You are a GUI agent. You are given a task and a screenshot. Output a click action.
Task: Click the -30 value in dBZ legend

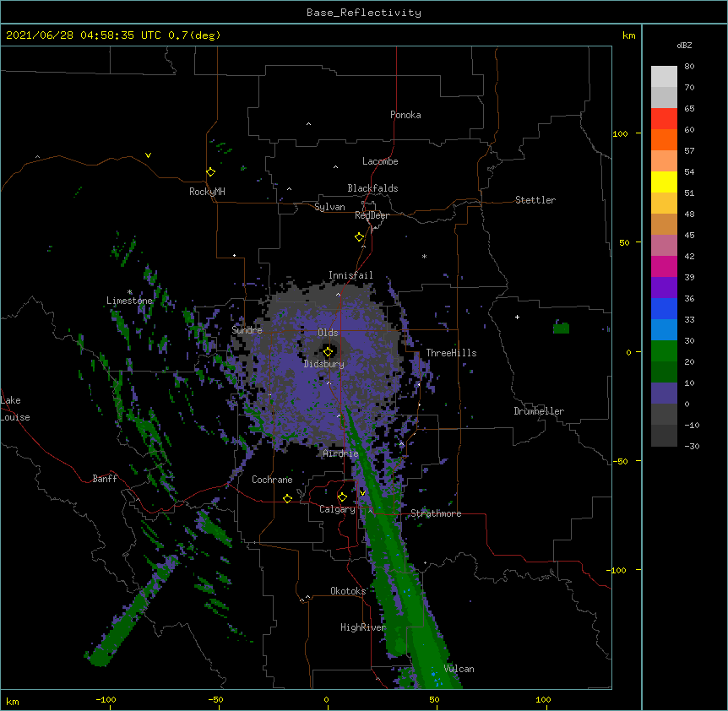692,446
